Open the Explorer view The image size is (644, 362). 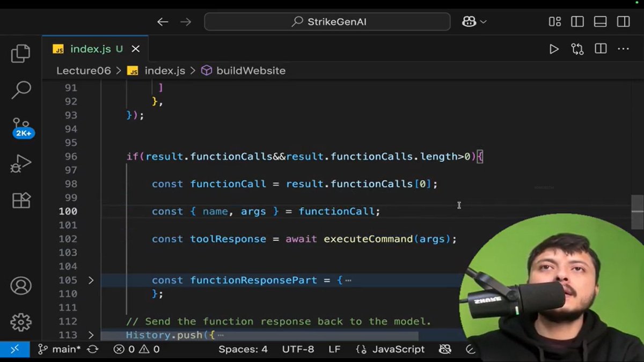(x=20, y=54)
